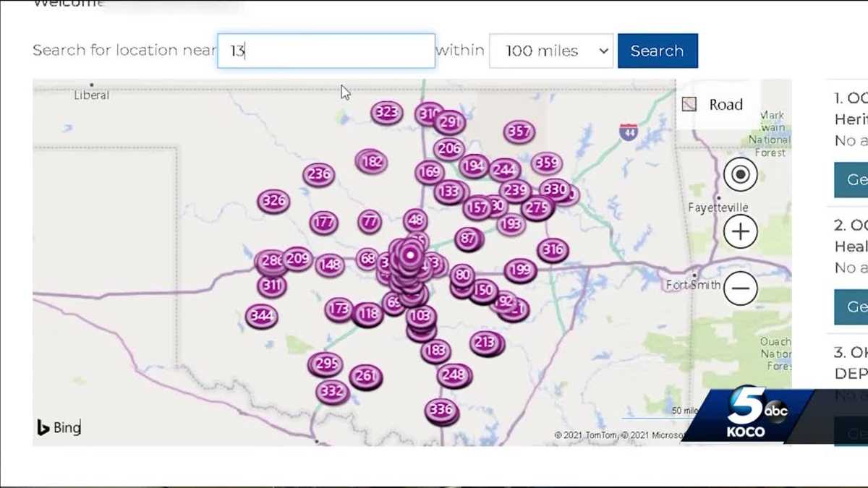Click the second result's teal button

(854, 307)
